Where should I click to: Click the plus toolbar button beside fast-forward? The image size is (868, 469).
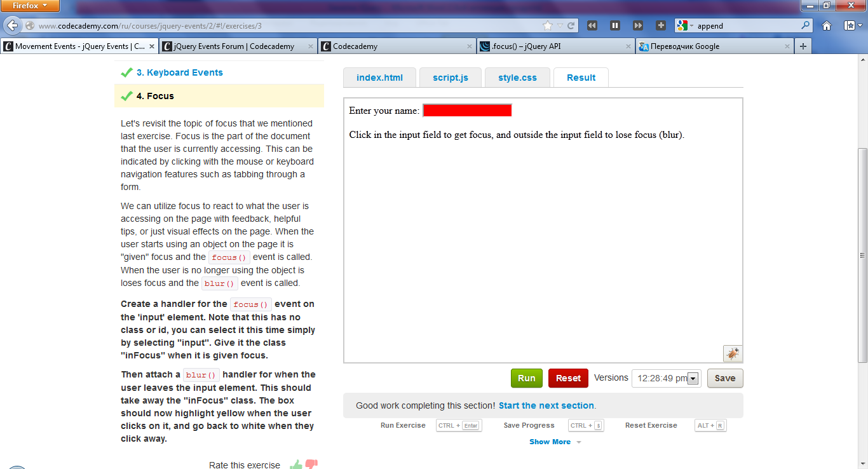[x=661, y=25]
